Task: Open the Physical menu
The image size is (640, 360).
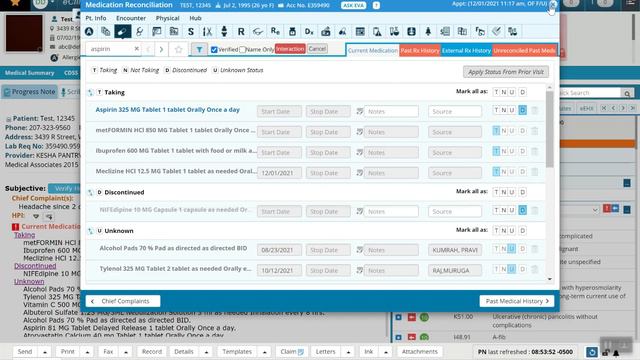Action: coord(167,18)
